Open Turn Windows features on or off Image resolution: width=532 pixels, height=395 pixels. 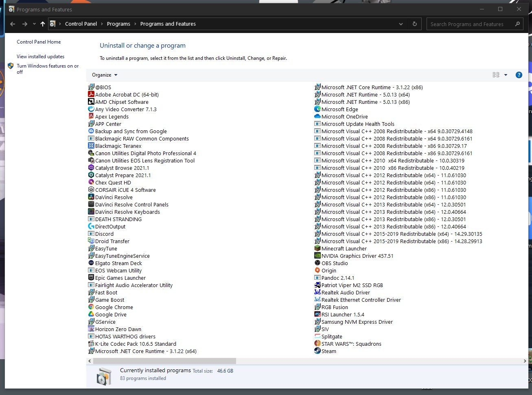coord(48,69)
